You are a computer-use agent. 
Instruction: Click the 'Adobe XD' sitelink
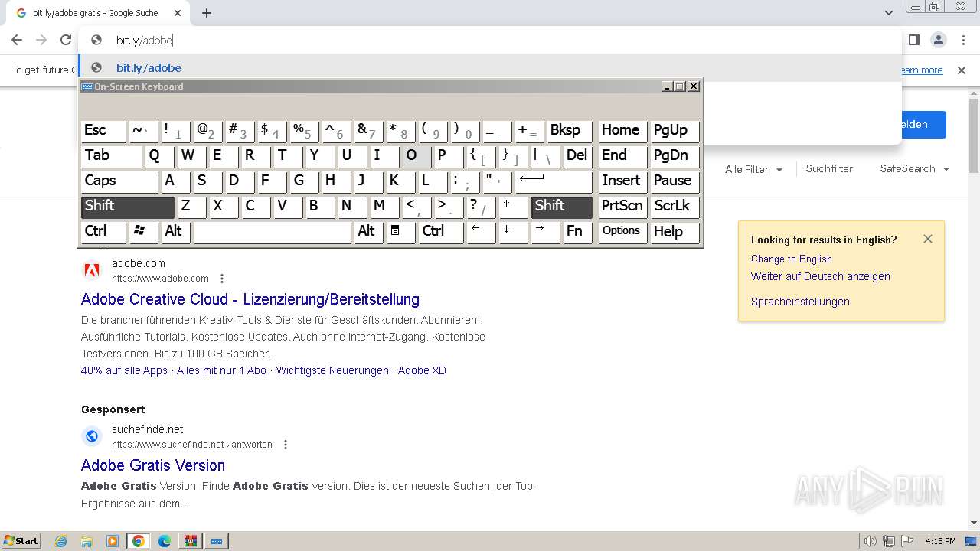[422, 370]
